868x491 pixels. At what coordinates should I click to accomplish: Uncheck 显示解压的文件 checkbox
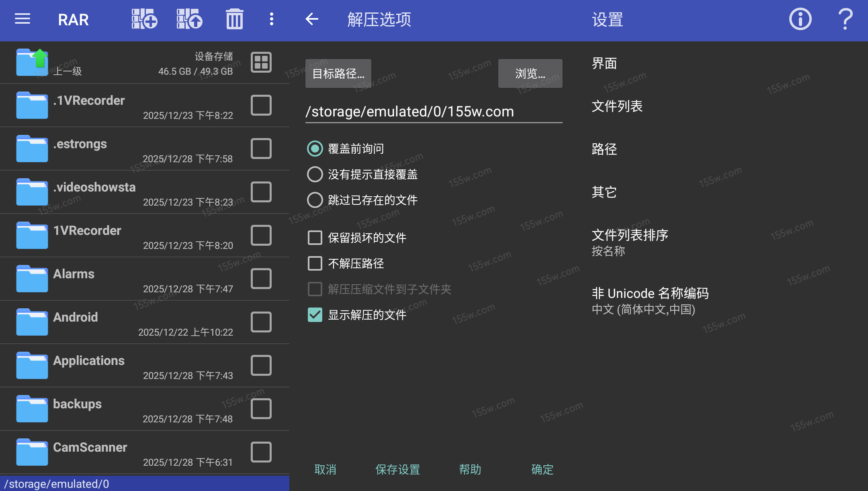[x=315, y=315]
